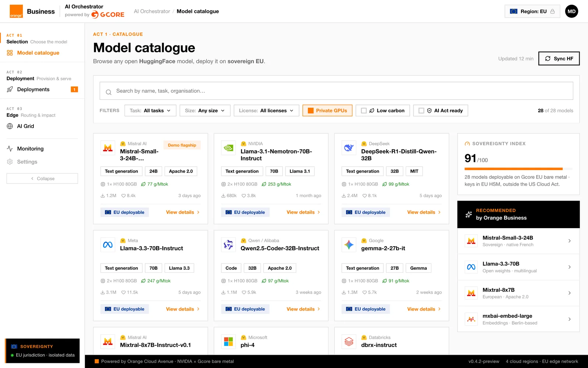Image resolution: width=588 pixels, height=368 pixels.
Task: Click the Microsoft logo on phi-4 card
Action: 228,342
